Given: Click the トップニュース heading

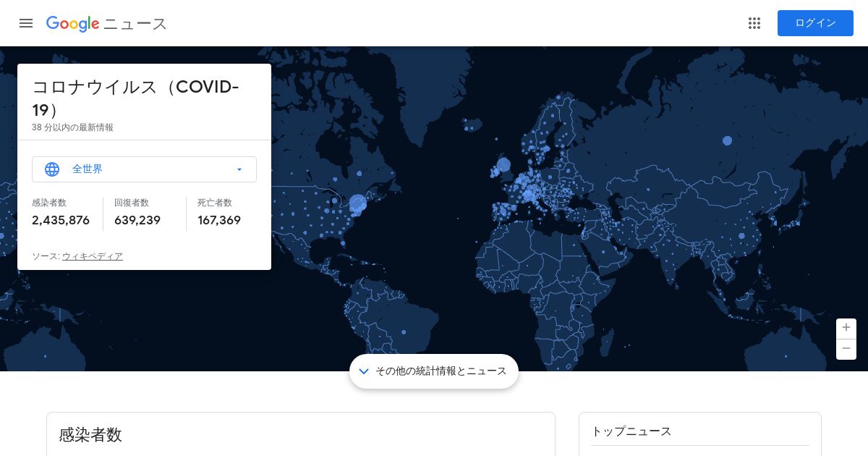Looking at the screenshot, I should [631, 431].
